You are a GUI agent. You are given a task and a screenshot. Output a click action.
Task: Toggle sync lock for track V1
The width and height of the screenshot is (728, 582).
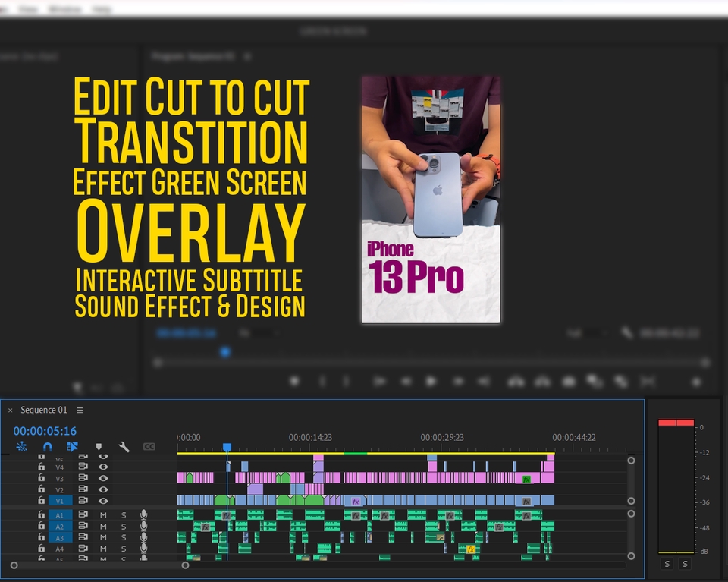[x=83, y=501]
